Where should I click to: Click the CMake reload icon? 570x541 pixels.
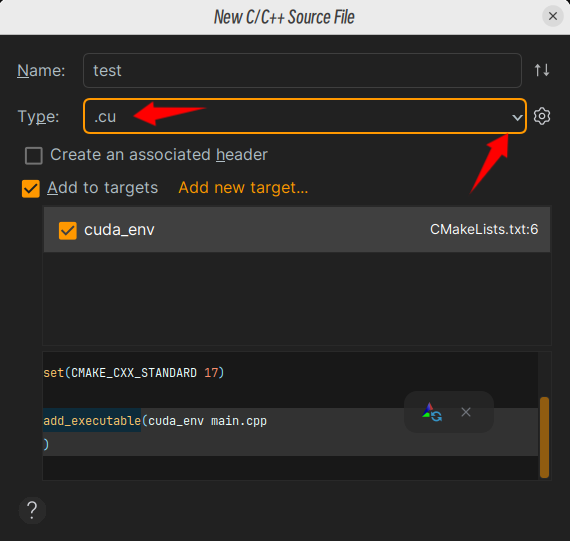[432, 412]
